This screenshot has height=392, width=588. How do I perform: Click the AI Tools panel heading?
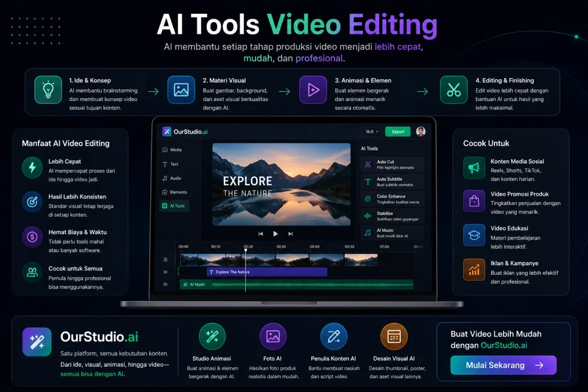(369, 149)
